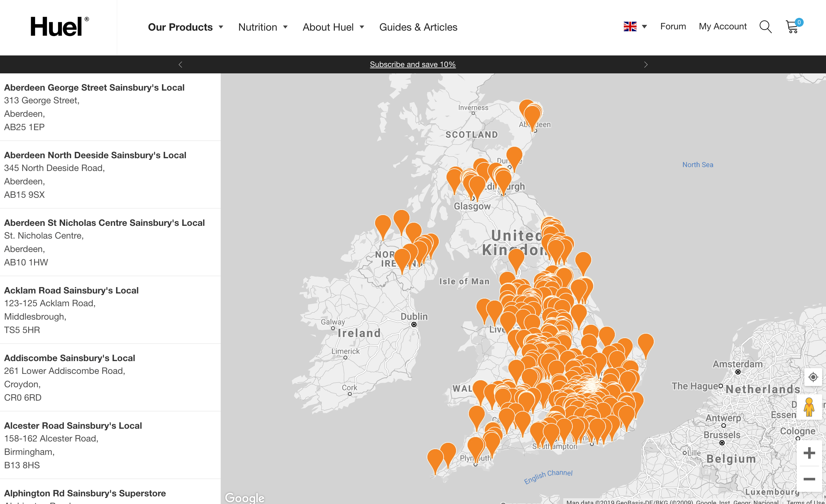
Task: Zoom out the map with minus button
Action: (x=809, y=479)
